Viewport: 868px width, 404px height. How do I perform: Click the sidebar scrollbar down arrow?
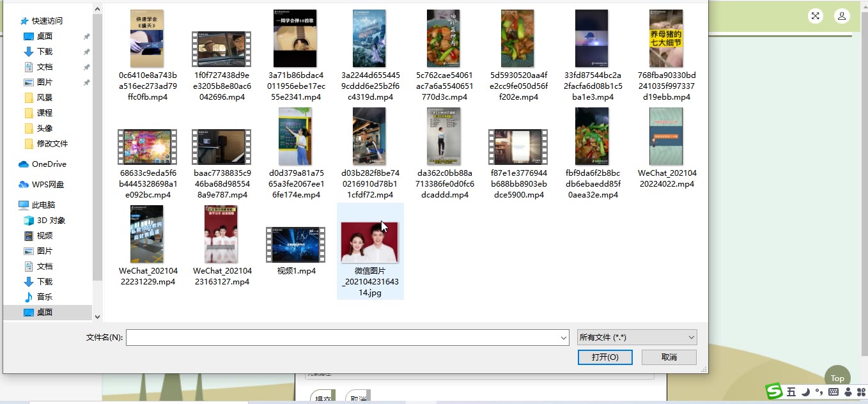[x=98, y=316]
